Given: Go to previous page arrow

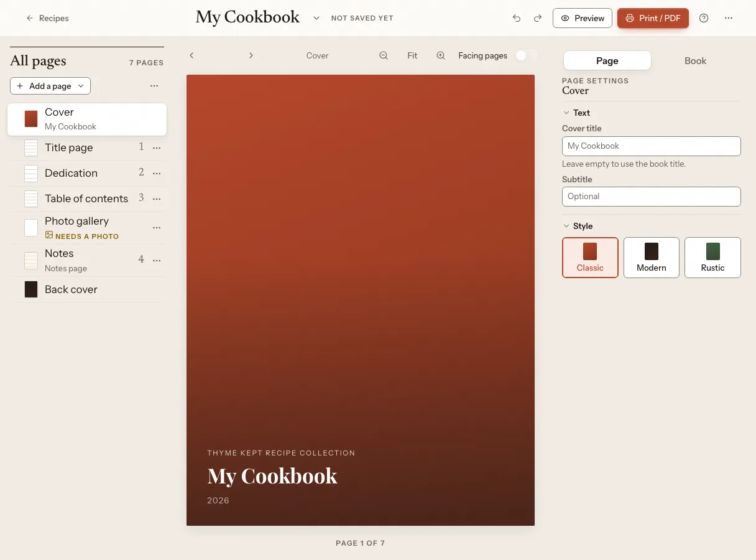Looking at the screenshot, I should pos(191,55).
